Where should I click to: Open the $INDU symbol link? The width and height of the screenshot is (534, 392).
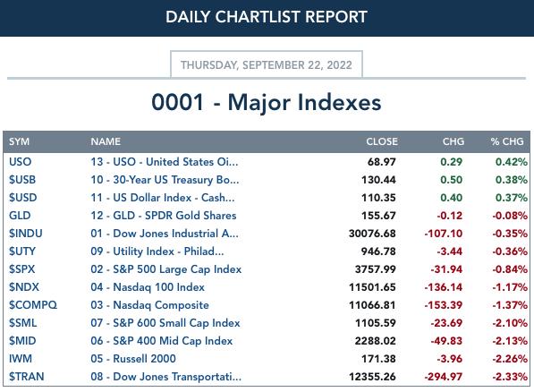click(26, 234)
